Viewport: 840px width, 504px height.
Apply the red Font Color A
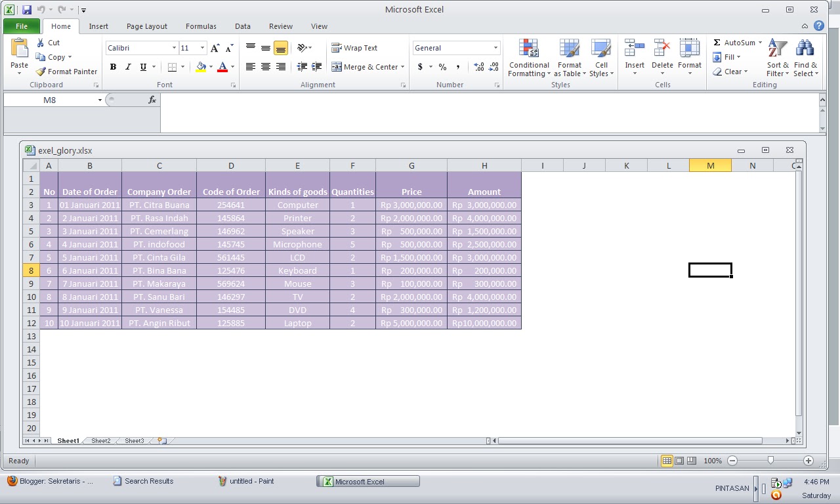(x=223, y=67)
